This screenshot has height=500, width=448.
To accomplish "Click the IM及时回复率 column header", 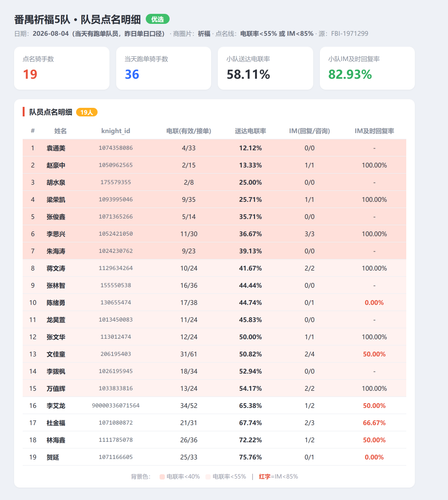I will pos(374,131).
